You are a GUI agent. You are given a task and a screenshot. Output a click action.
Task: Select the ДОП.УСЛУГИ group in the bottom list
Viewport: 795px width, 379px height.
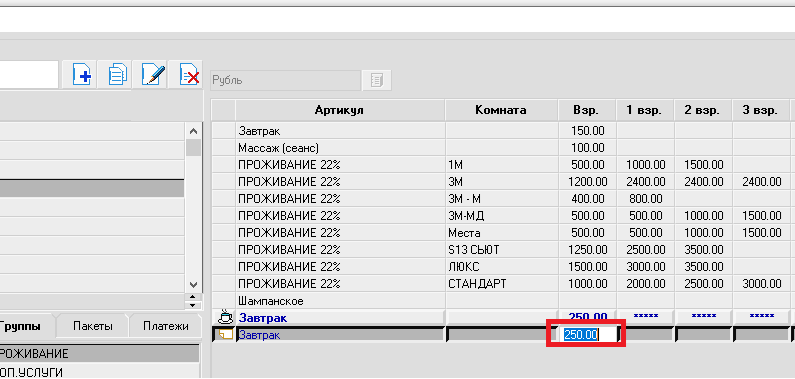(99, 371)
